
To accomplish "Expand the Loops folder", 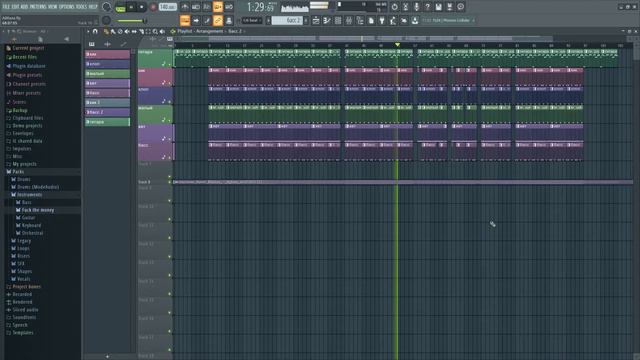I will click(x=23, y=248).
